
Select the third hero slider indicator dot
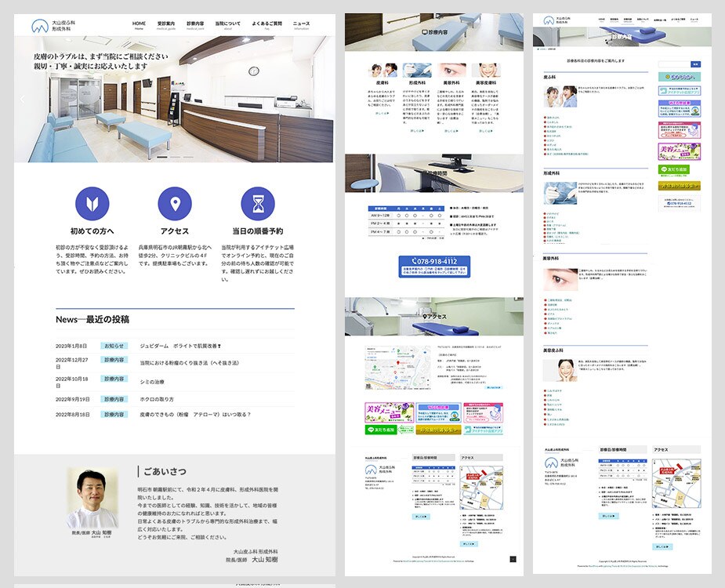pyautogui.click(x=189, y=158)
